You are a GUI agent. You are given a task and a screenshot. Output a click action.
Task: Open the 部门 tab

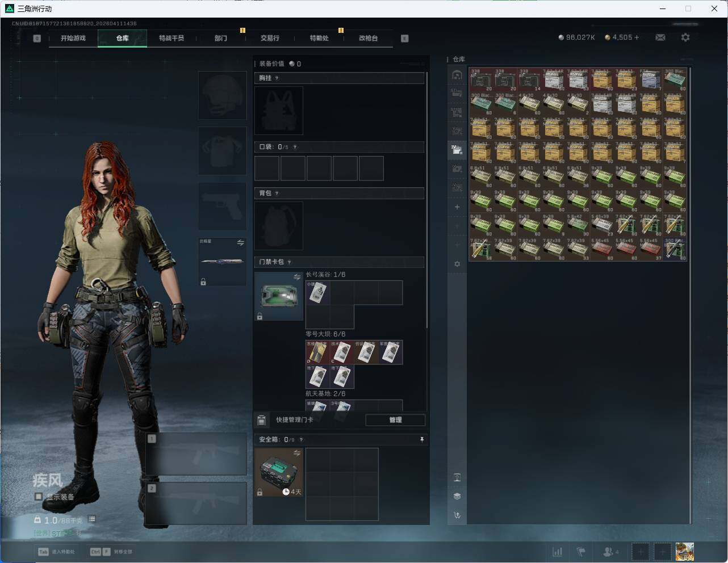click(221, 38)
